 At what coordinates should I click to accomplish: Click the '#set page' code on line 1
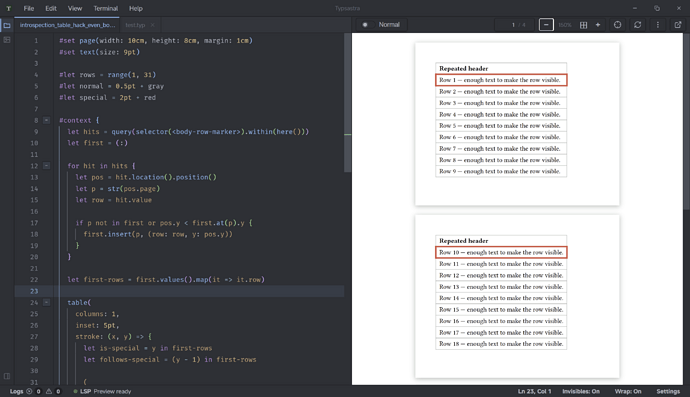tap(77, 40)
